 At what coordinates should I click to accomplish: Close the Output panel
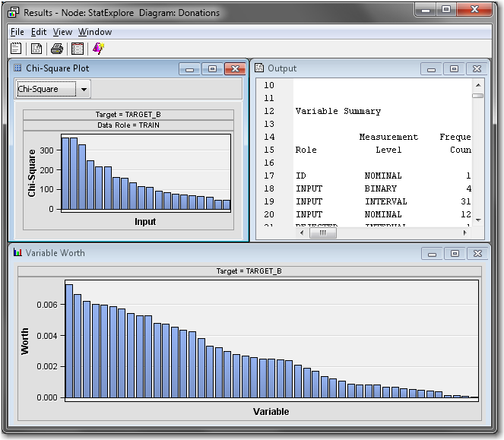[x=477, y=69]
